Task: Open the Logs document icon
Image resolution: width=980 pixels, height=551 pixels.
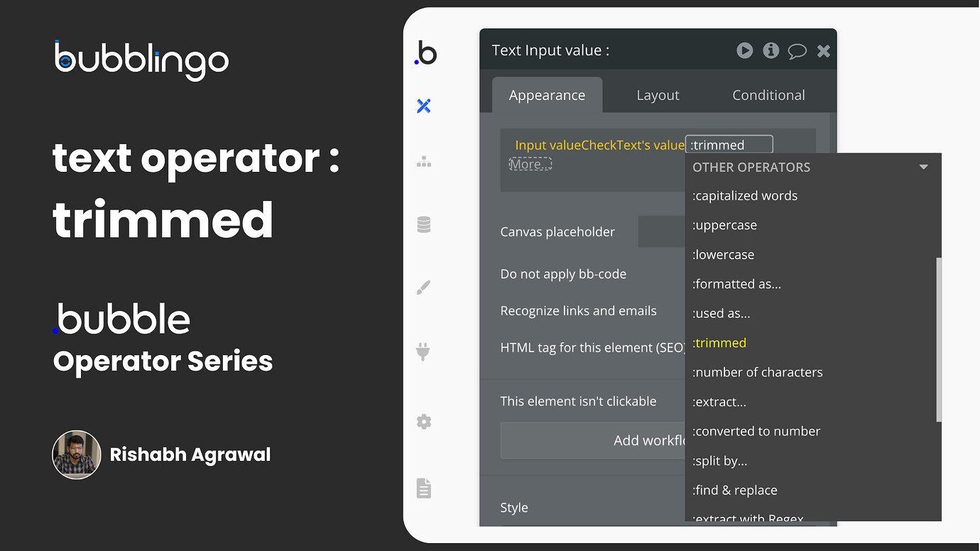Action: click(424, 488)
